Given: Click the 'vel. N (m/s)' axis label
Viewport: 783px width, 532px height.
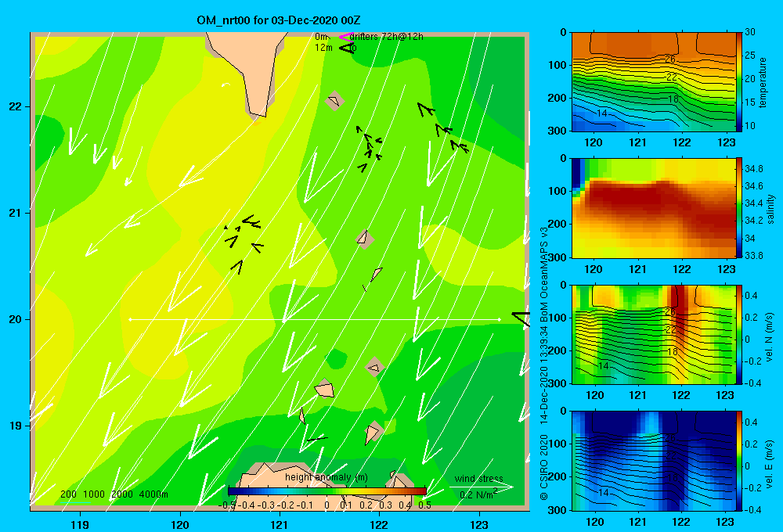Looking at the screenshot, I should [770, 336].
